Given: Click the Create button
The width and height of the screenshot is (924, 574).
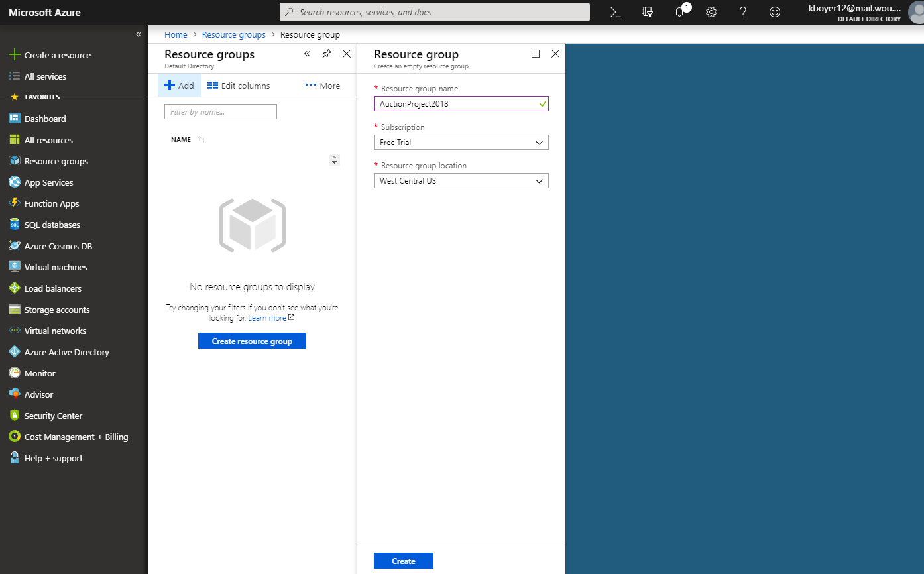Looking at the screenshot, I should coord(403,561).
